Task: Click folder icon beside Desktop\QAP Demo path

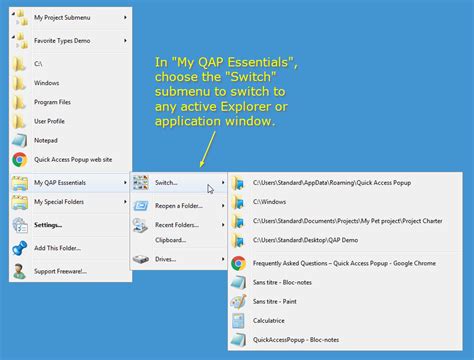Action: 238,240
